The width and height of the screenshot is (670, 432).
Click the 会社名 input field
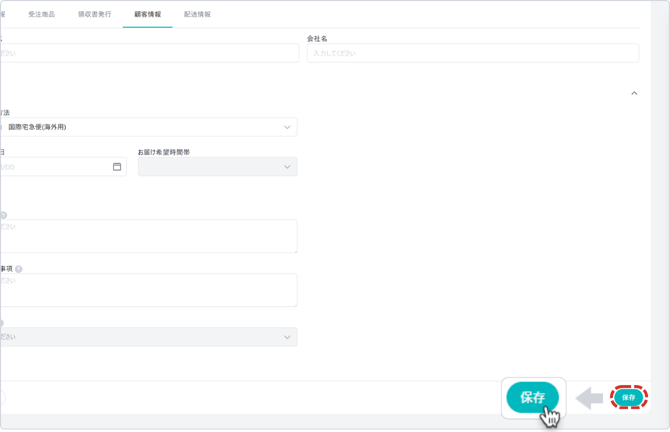click(x=473, y=53)
